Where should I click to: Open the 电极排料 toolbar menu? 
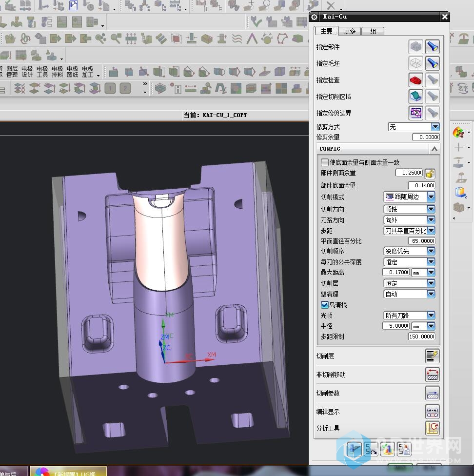point(58,72)
